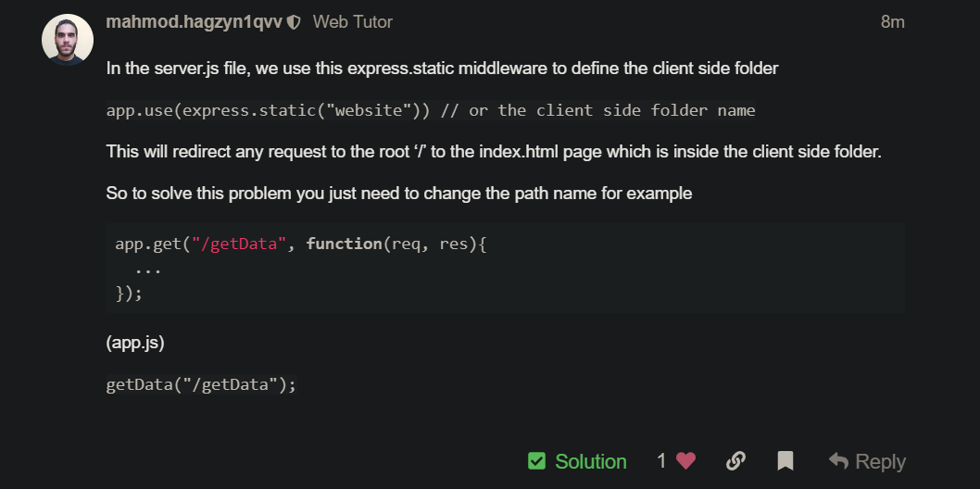The width and height of the screenshot is (980, 489).
Task: Click the ... line in the code block
Action: click(148, 270)
